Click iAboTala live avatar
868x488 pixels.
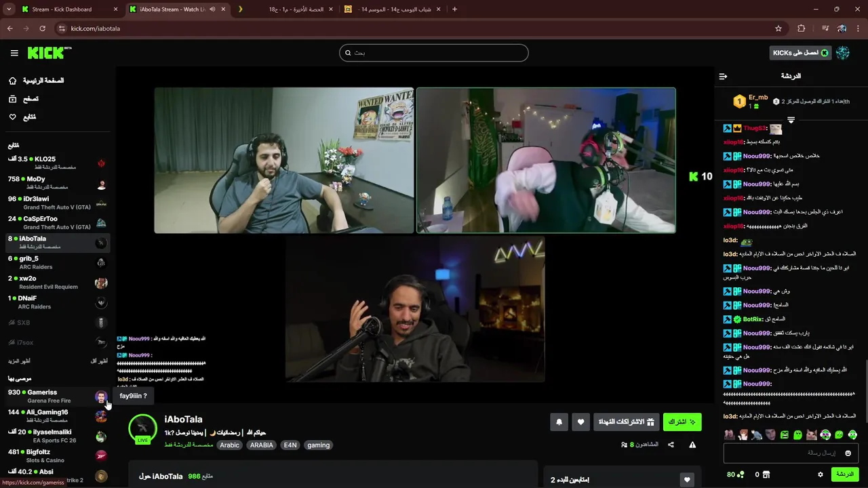pos(142,429)
